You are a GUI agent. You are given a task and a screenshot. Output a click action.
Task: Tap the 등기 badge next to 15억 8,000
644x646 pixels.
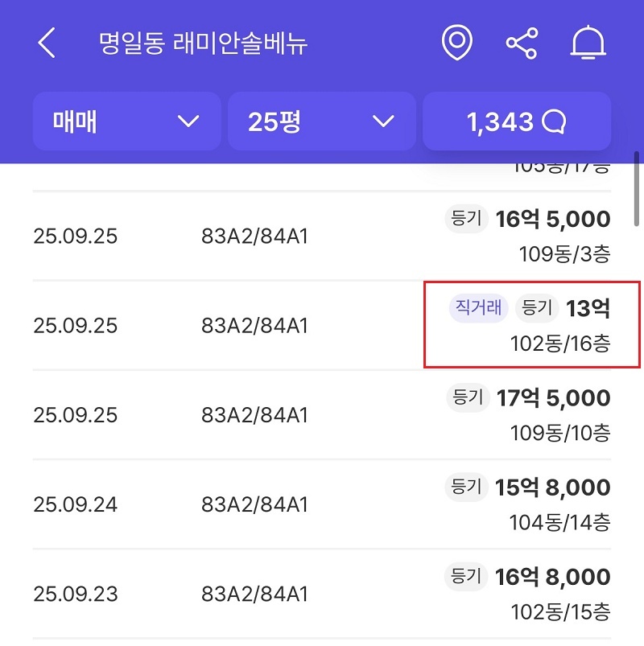pos(467,487)
